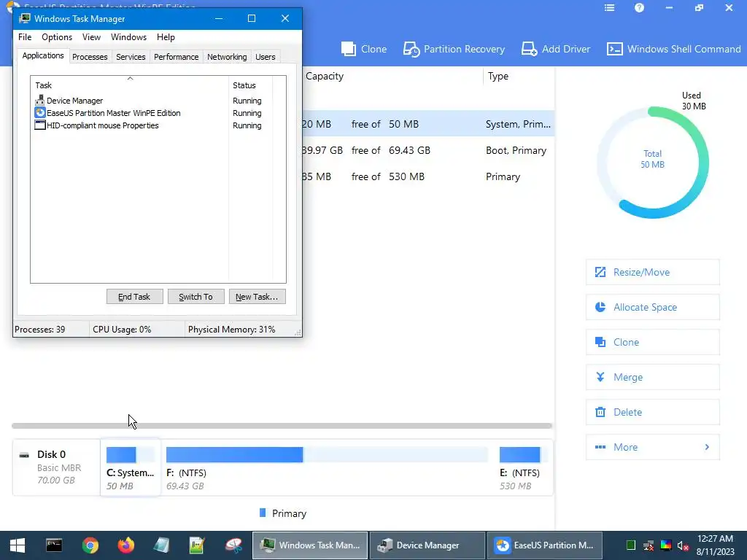Image resolution: width=747 pixels, height=560 pixels.
Task: Click the Allocate Space button
Action: 653,307
